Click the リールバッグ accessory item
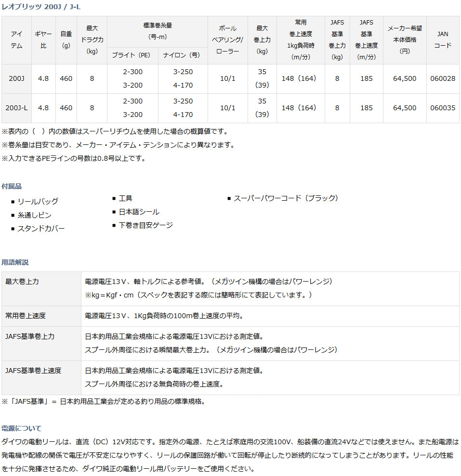This screenshot has height=476, width=461. [x=38, y=201]
